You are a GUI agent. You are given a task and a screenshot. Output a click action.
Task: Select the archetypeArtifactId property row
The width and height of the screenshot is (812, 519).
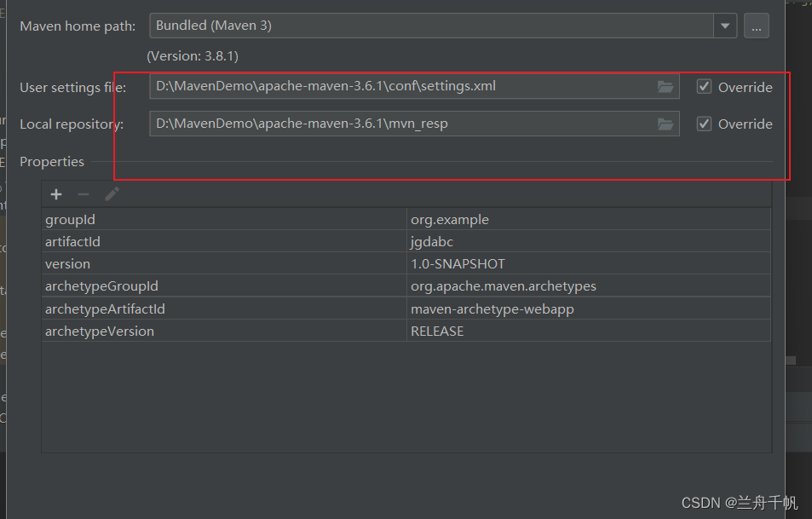coord(225,309)
